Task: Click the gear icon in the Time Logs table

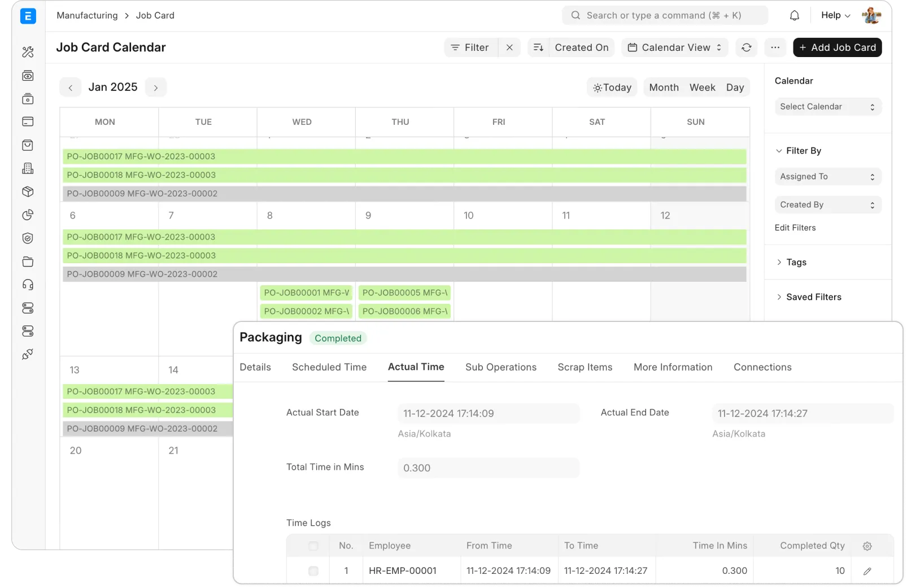Action: [x=867, y=546]
